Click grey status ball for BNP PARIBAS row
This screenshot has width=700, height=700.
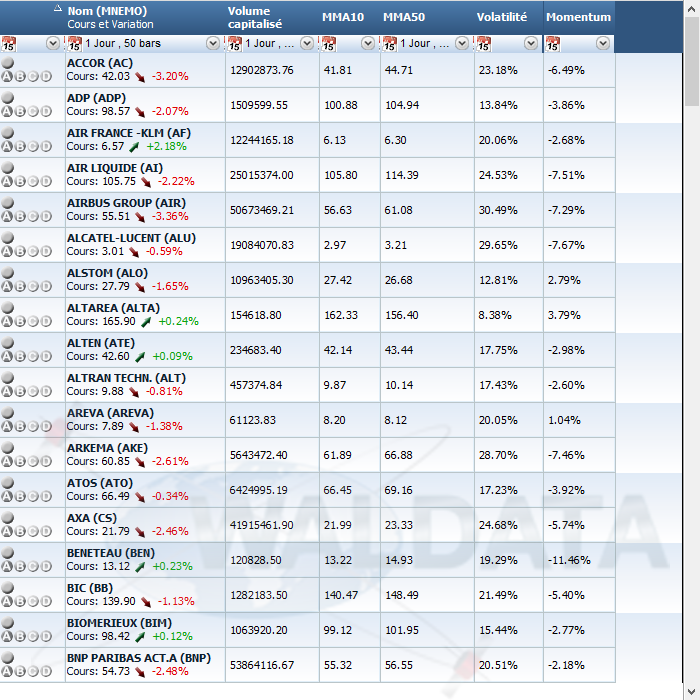click(8, 658)
